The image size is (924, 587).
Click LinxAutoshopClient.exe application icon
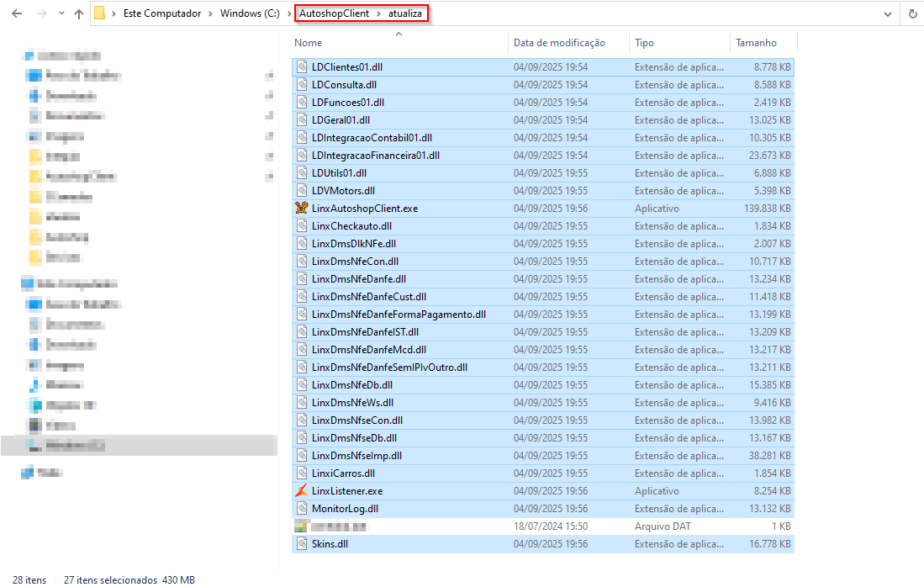pyautogui.click(x=302, y=208)
